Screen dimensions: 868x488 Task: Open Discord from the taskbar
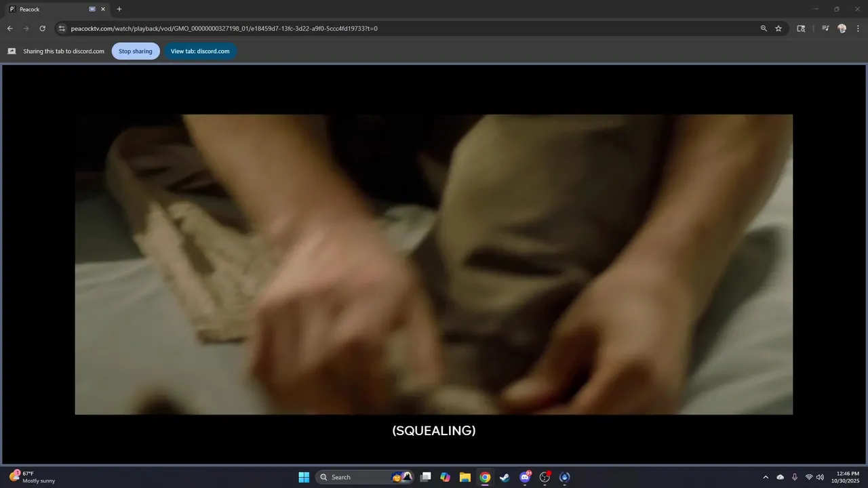[x=525, y=477]
